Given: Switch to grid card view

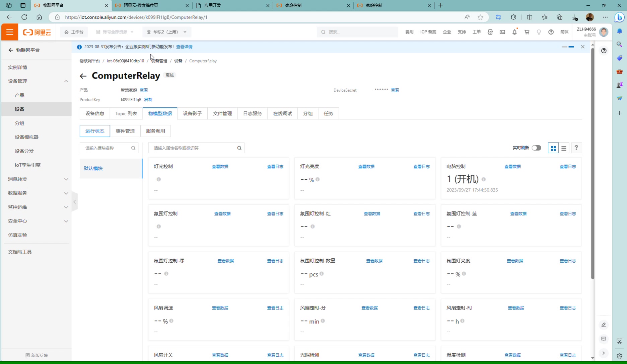Looking at the screenshot, I should [553, 148].
